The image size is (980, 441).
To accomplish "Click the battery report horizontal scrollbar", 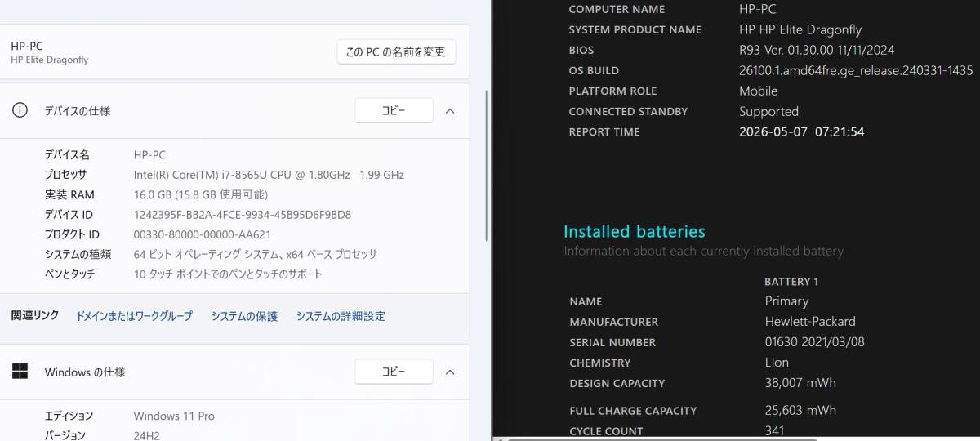I will 735,438.
